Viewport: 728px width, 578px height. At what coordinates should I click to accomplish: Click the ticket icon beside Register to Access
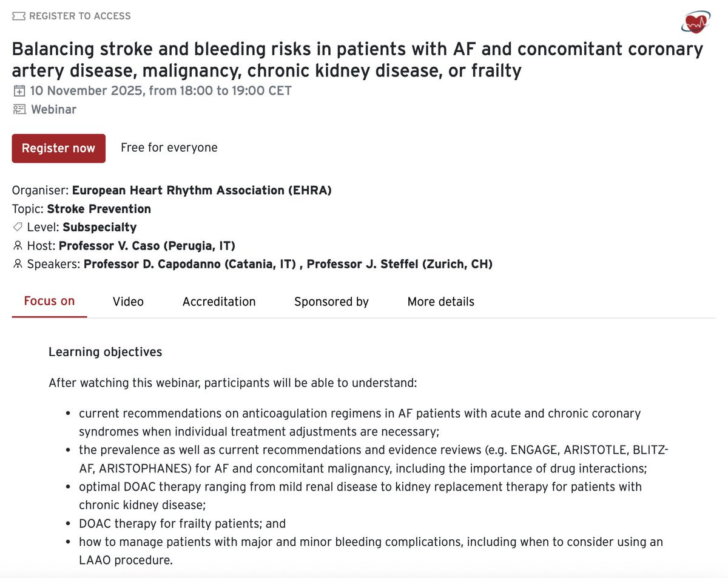19,16
